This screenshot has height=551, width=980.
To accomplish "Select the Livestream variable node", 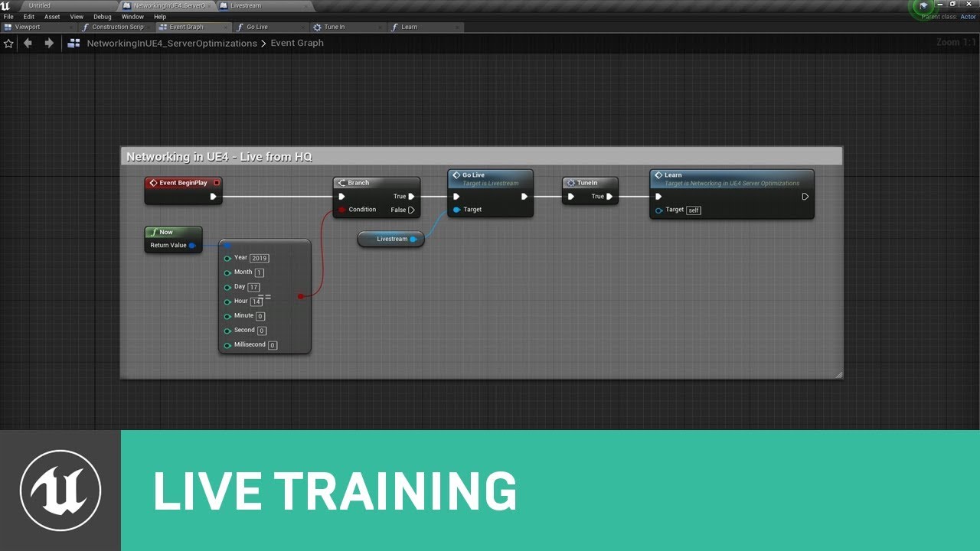I will [x=390, y=240].
